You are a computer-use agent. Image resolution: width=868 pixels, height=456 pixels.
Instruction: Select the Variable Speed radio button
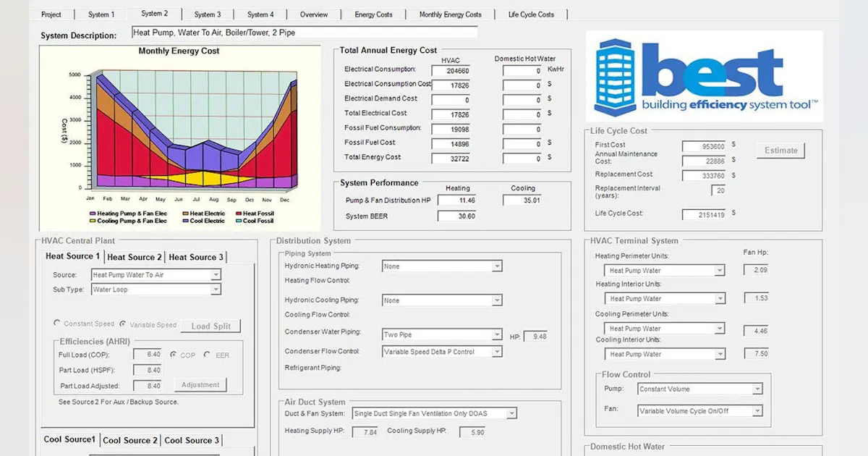[123, 324]
